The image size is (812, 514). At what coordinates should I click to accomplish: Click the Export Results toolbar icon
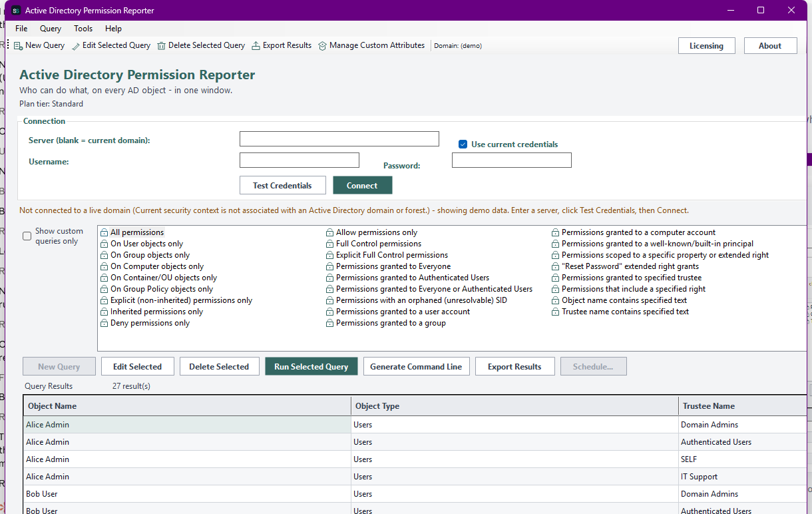(x=256, y=46)
